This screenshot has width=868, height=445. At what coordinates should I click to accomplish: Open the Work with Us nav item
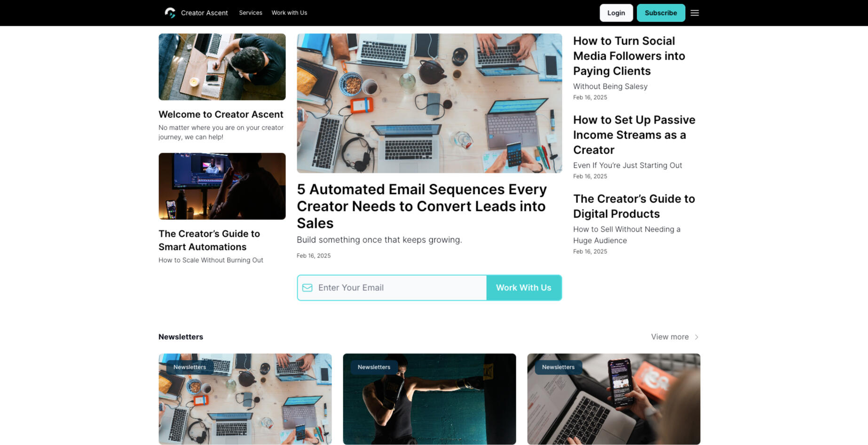(289, 13)
